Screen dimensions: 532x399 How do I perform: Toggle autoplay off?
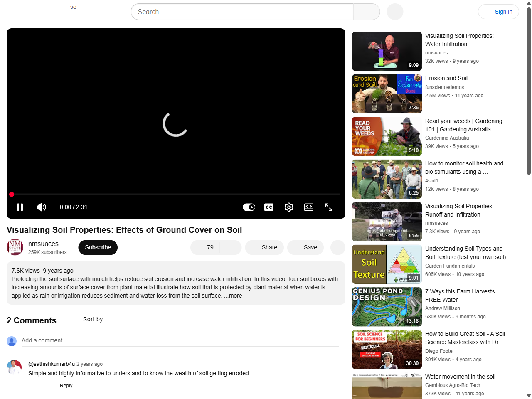[x=249, y=207]
